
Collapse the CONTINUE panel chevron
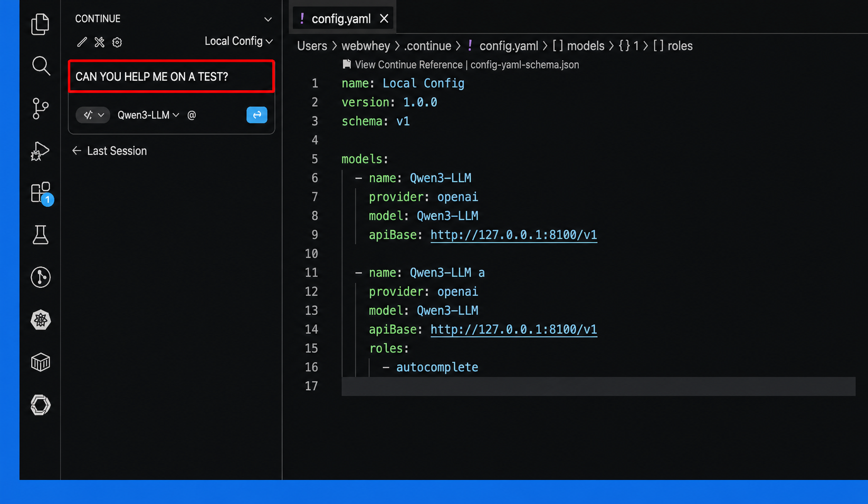pyautogui.click(x=268, y=19)
